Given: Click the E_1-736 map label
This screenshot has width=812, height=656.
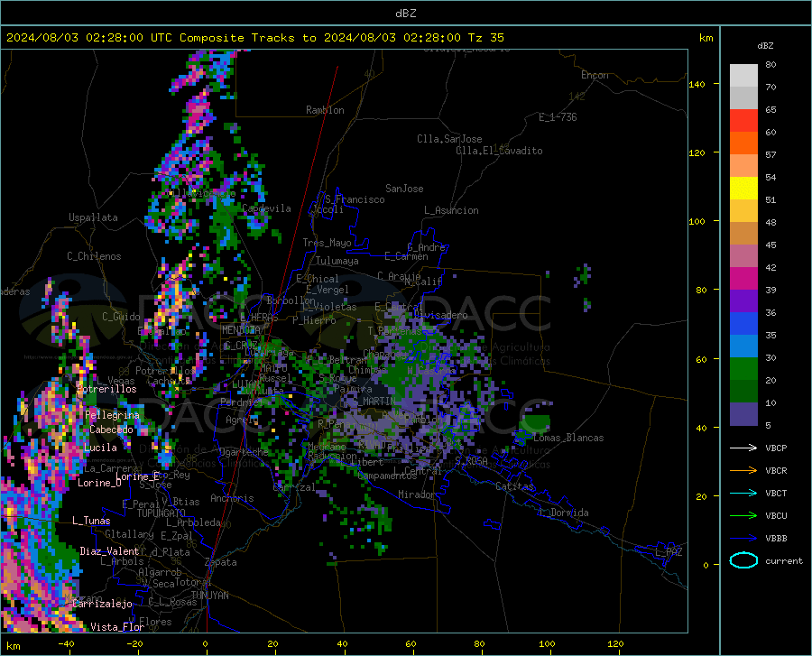Looking at the screenshot, I should click(x=558, y=117).
